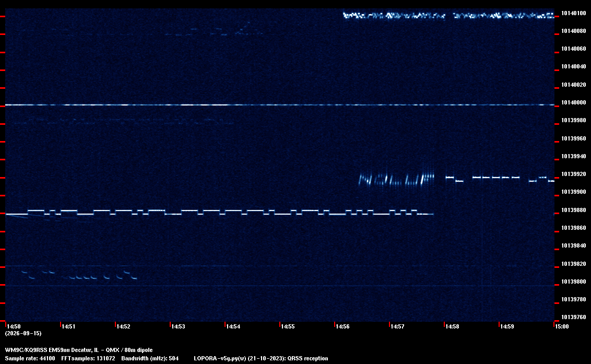Click the 14:53 time axis label
This screenshot has width=591, height=364.
click(178, 326)
